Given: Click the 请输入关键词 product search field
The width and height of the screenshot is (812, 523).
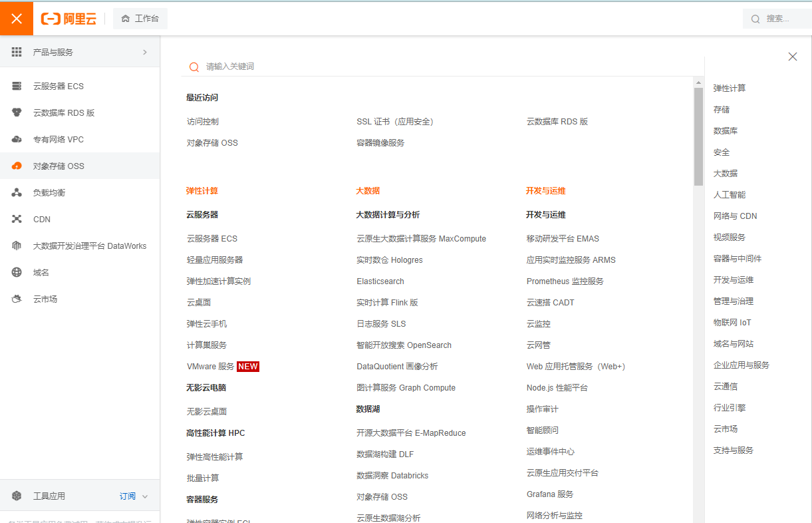Looking at the screenshot, I should 442,67.
